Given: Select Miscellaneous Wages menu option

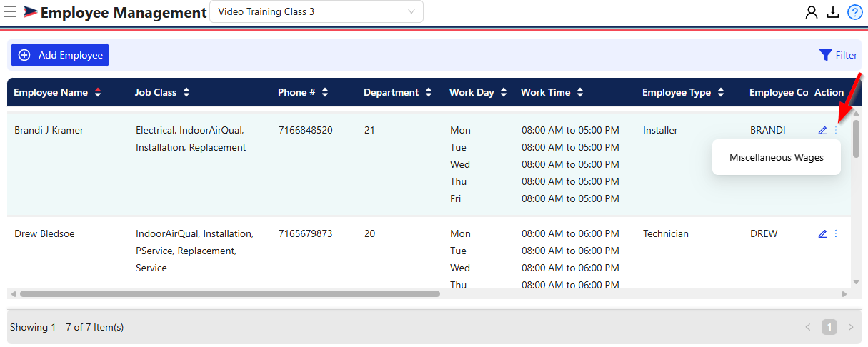Looking at the screenshot, I should point(776,157).
